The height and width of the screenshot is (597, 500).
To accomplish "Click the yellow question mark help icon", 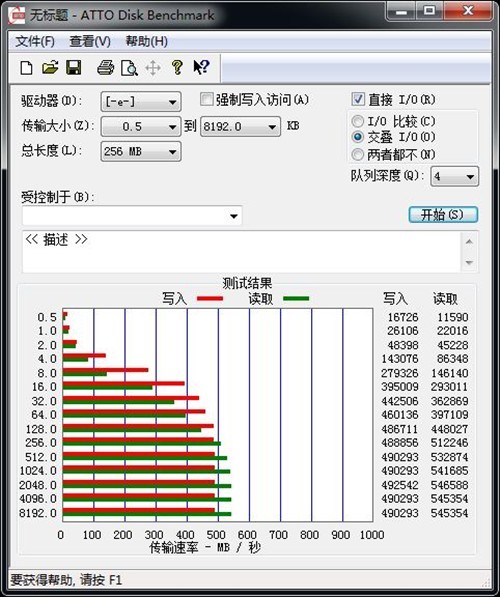I will click(177, 67).
